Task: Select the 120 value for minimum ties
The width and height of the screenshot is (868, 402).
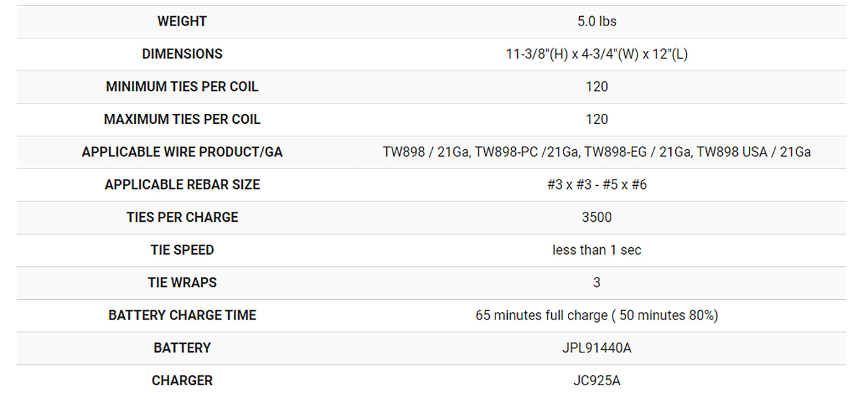Action: click(x=596, y=87)
